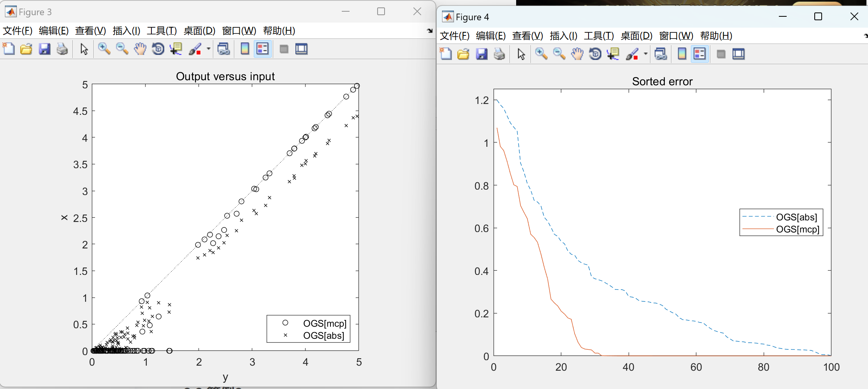Select Edit Plot arrow in Figure 4
Viewport: 868px width, 389px height.
521,54
